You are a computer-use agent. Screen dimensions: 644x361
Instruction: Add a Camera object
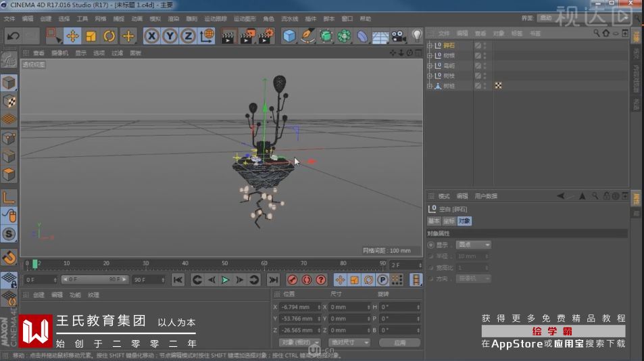[x=399, y=36]
